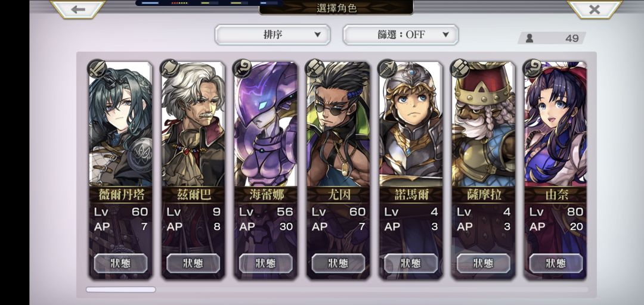Image resolution: width=644 pixels, height=305 pixels.
Task: Click the staff icon on 海蕾娜's card
Action: point(242,69)
